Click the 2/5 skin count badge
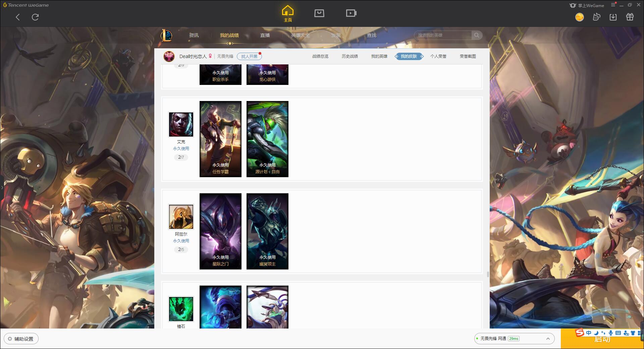The image size is (644, 349). (181, 249)
